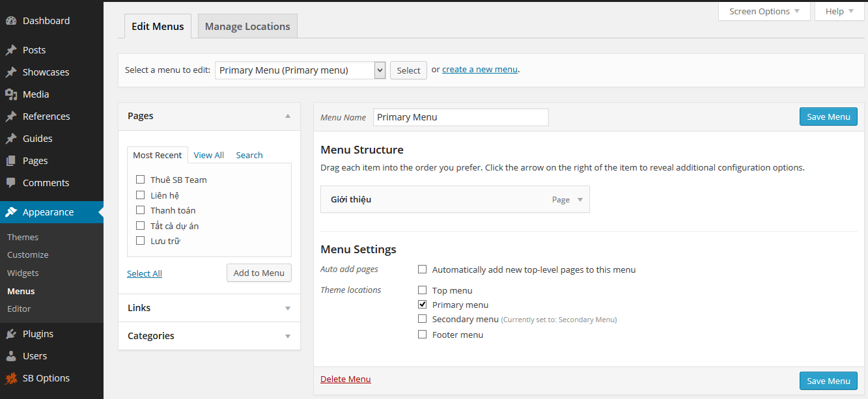The height and width of the screenshot is (399, 868).
Task: Check the Thuê SB Team page checkbox
Action: click(x=140, y=180)
